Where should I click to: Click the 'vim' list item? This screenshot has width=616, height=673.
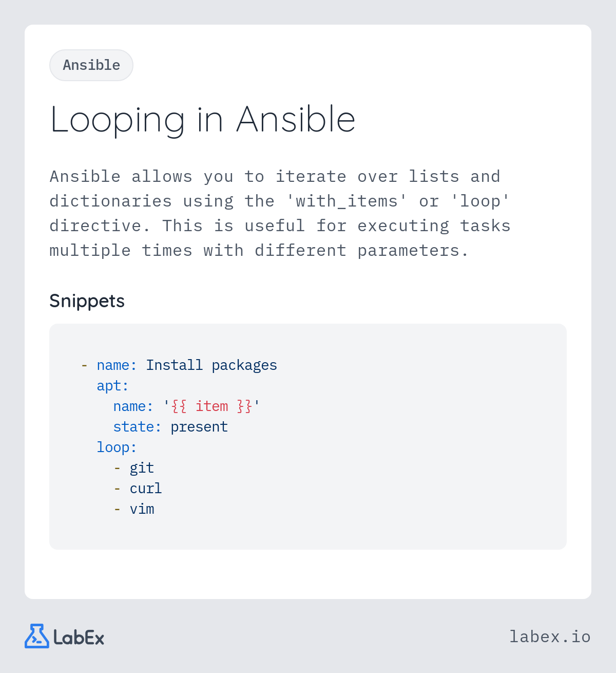click(142, 509)
